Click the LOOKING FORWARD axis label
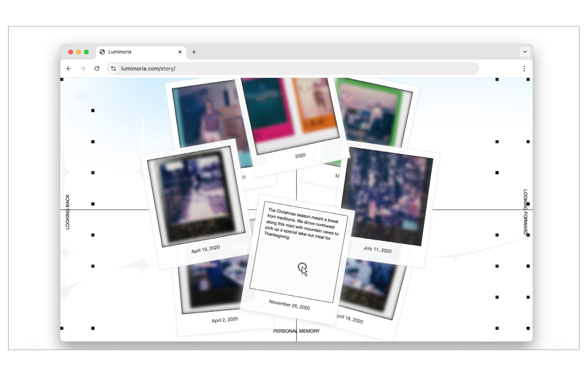588x376 pixels. pyautogui.click(x=525, y=212)
